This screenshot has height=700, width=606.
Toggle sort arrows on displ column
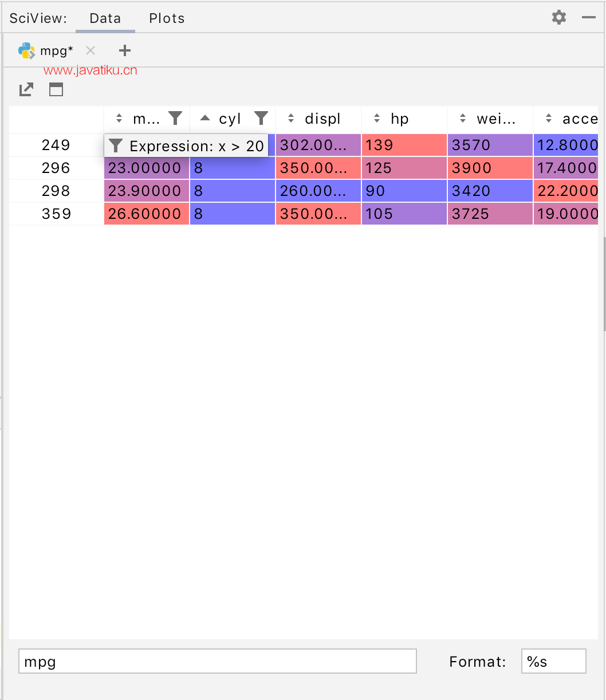pos(291,119)
